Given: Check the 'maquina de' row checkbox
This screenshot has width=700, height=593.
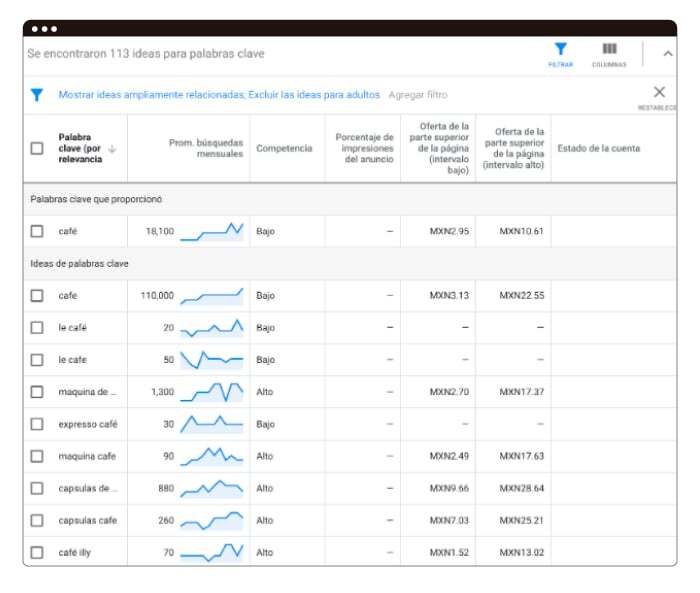Looking at the screenshot, I should coord(37,392).
